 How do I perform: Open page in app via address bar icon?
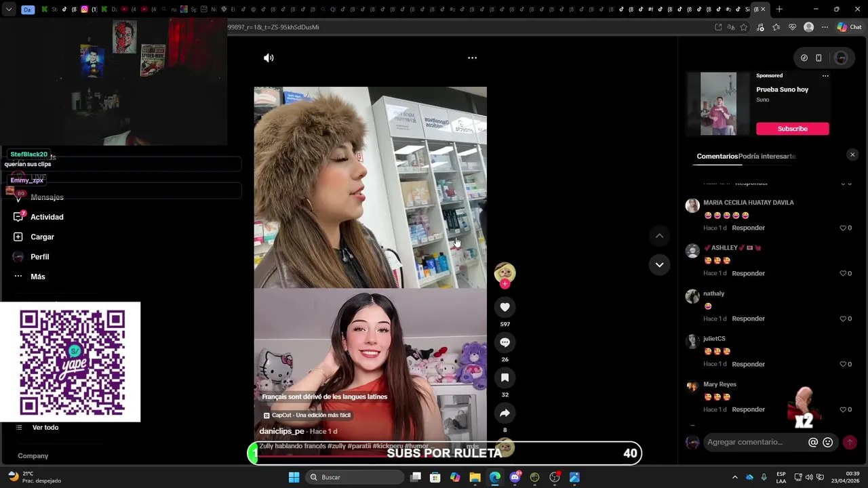pos(718,27)
